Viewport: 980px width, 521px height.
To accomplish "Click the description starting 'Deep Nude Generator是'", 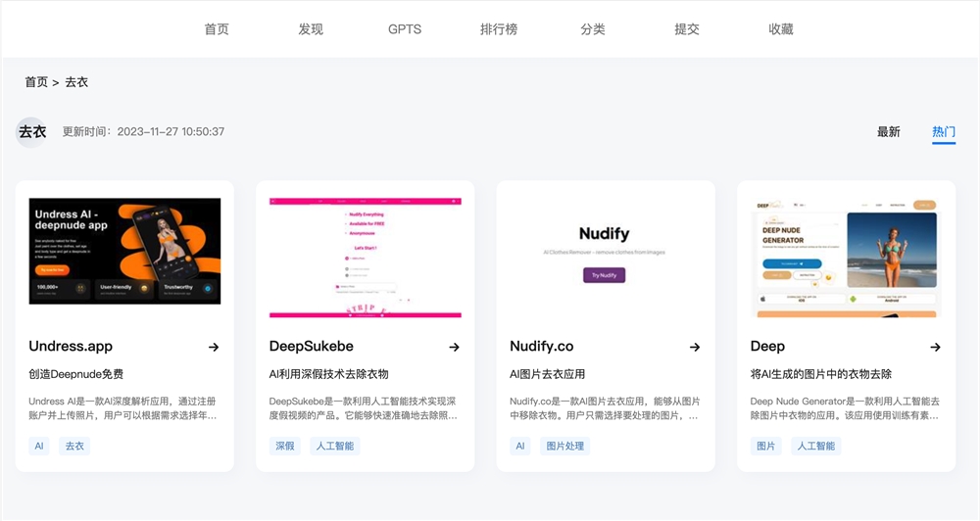I will tap(845, 408).
